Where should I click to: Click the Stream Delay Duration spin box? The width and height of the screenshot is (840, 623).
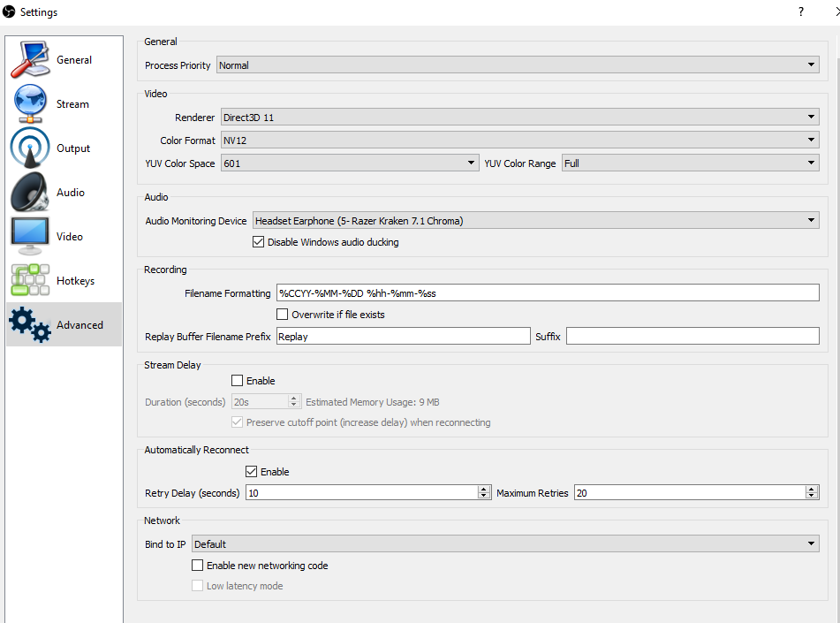coord(266,401)
